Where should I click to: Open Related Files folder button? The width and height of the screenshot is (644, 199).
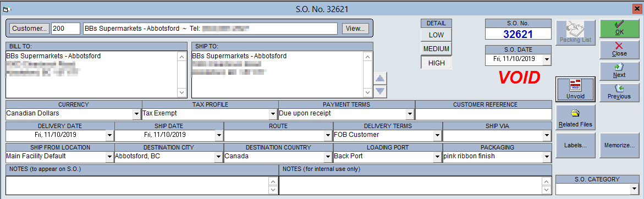pos(575,117)
